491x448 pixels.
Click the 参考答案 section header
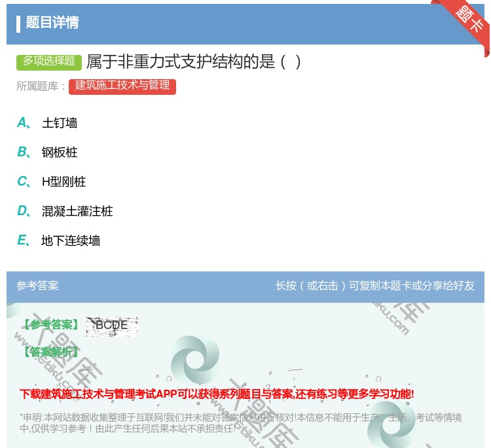37,285
